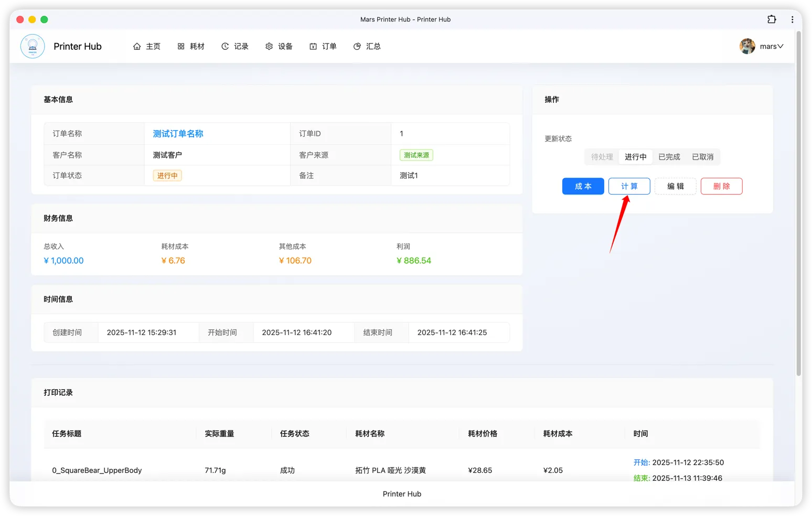Switch status to 待处理
812x516 pixels.
coord(601,156)
